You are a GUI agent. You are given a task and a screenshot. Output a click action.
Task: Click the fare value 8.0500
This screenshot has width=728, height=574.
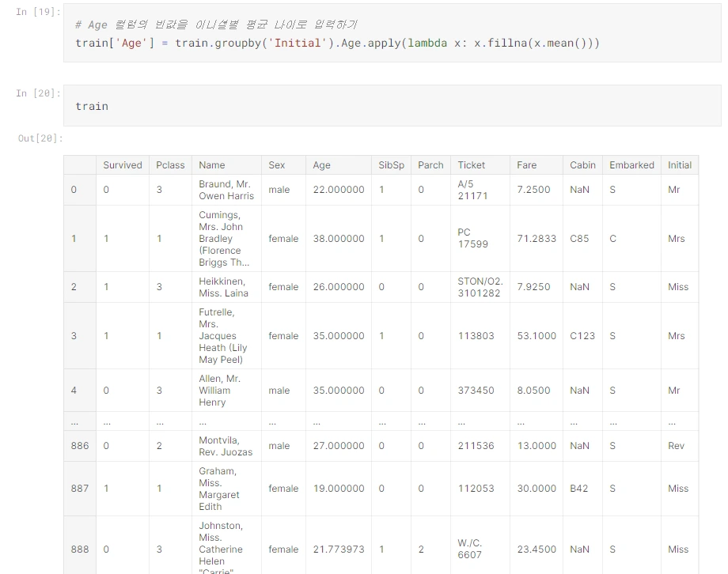tap(533, 391)
